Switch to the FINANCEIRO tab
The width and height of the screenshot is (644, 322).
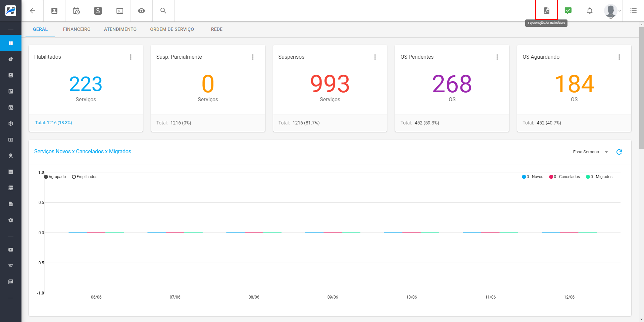[x=77, y=30]
